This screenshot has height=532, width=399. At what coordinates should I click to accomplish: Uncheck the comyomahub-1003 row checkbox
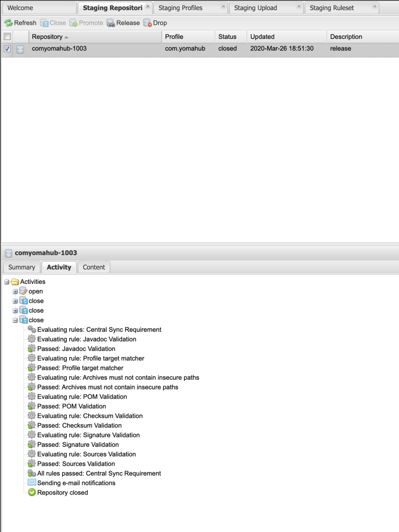pos(7,49)
